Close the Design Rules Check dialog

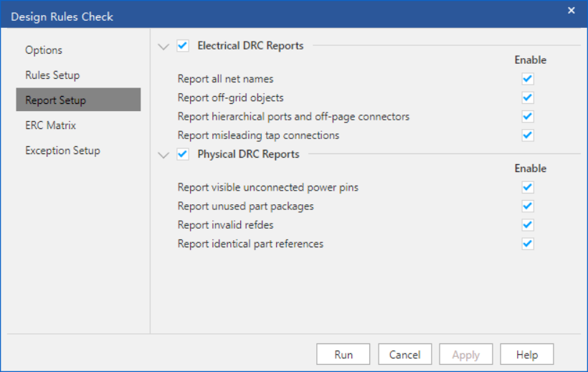pyautogui.click(x=572, y=11)
